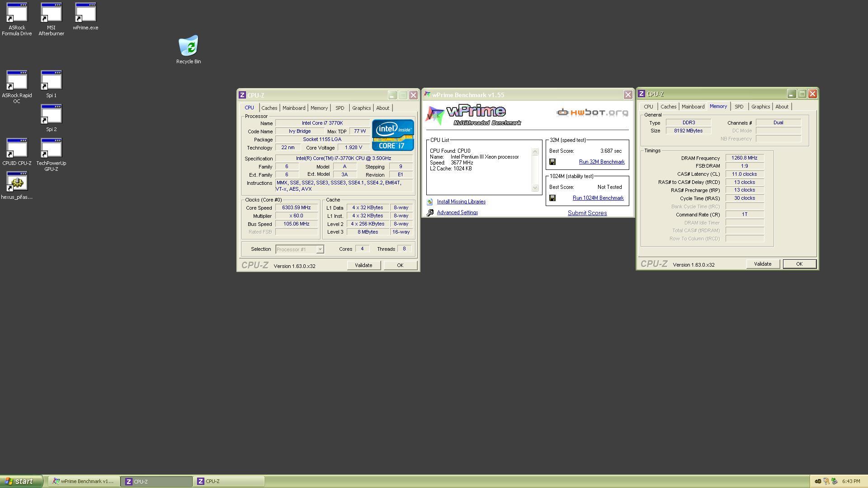This screenshot has width=868, height=488.
Task: Switch to first CPU-Z taskbar button
Action: point(156,481)
